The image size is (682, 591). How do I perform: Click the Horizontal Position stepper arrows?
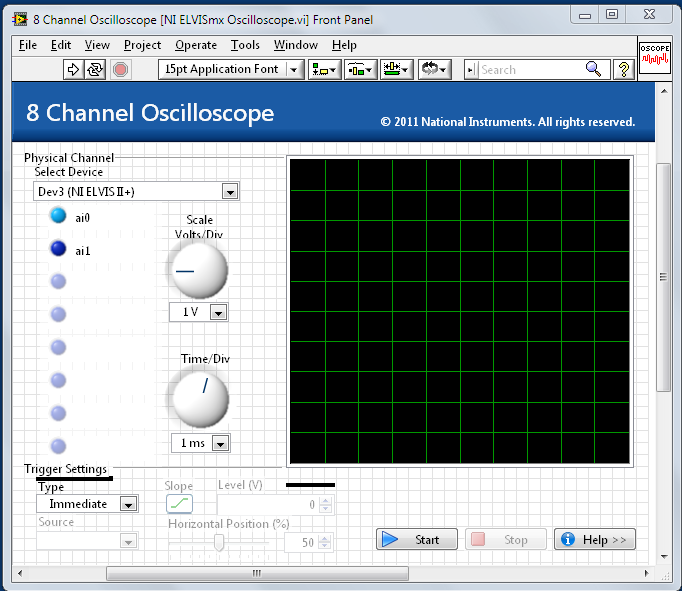325,542
